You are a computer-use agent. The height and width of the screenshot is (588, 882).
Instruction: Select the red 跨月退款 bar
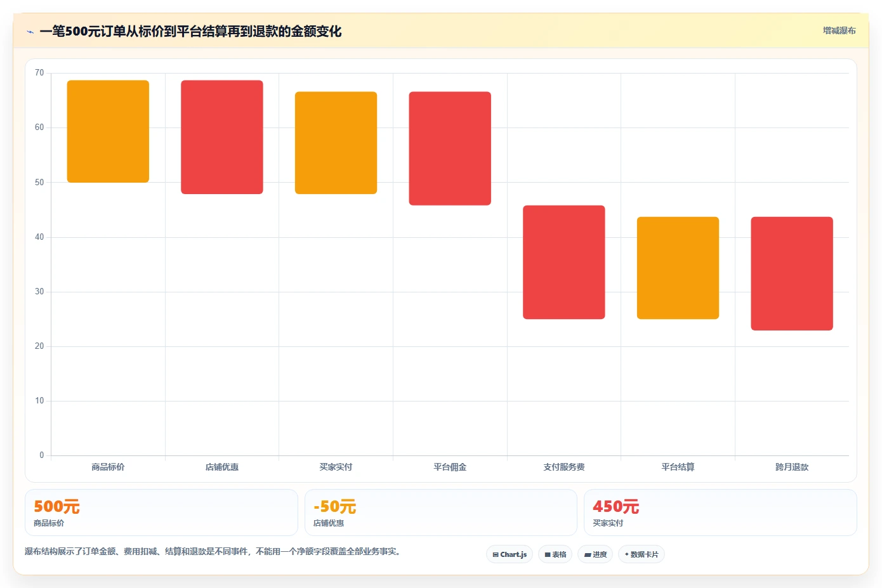tap(792, 273)
